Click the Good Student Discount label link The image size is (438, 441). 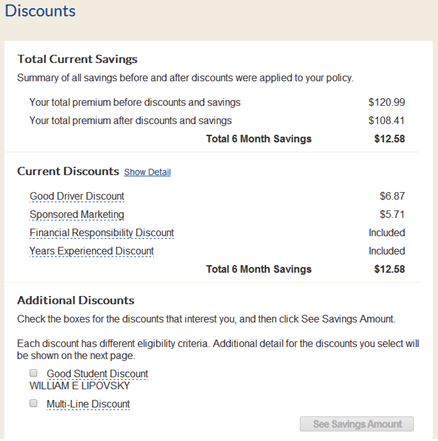(97, 374)
